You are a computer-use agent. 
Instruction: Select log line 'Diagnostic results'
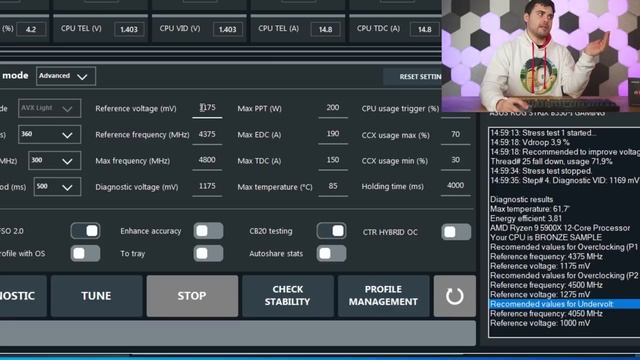(x=522, y=200)
